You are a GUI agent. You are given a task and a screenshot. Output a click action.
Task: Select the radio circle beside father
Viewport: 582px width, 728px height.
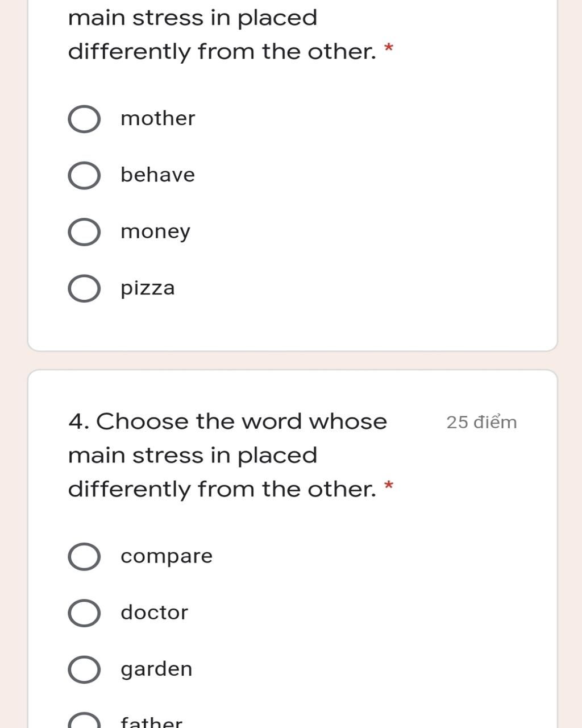[x=84, y=721]
